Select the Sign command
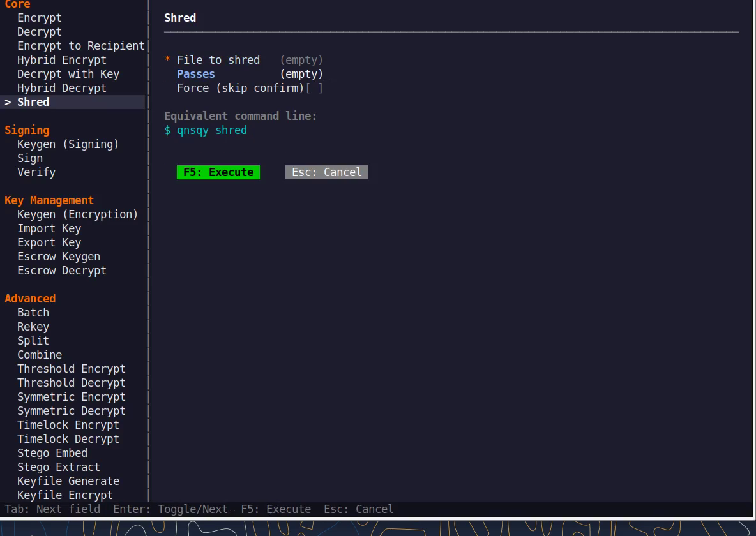 (x=30, y=158)
